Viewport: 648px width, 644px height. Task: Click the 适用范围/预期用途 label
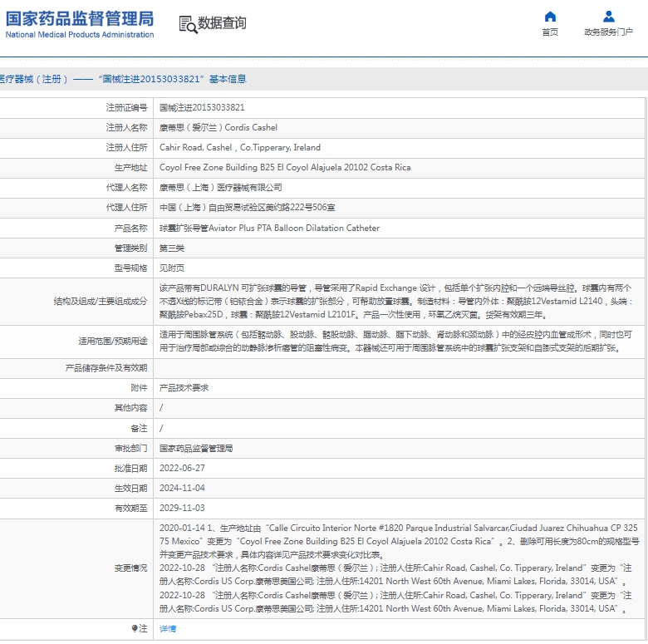(113, 342)
